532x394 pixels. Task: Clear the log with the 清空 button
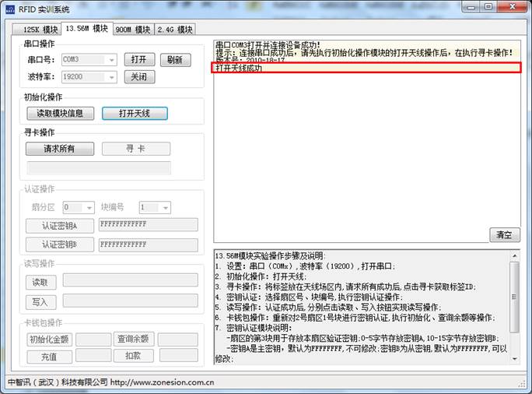(504, 234)
